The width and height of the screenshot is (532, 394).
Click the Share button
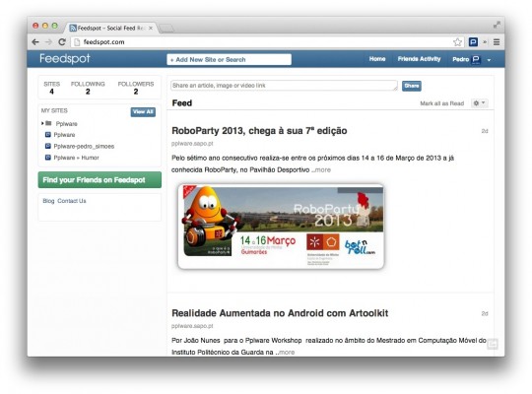(412, 86)
